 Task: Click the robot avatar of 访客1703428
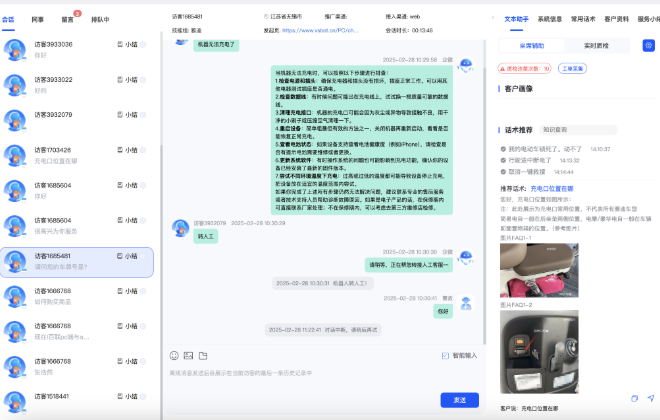pos(16,156)
